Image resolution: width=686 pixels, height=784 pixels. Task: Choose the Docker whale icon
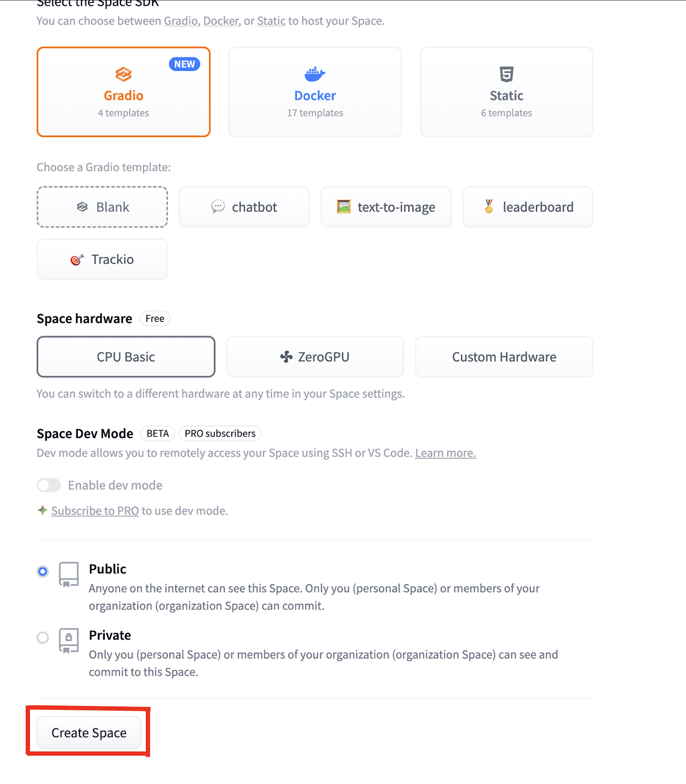pyautogui.click(x=315, y=74)
